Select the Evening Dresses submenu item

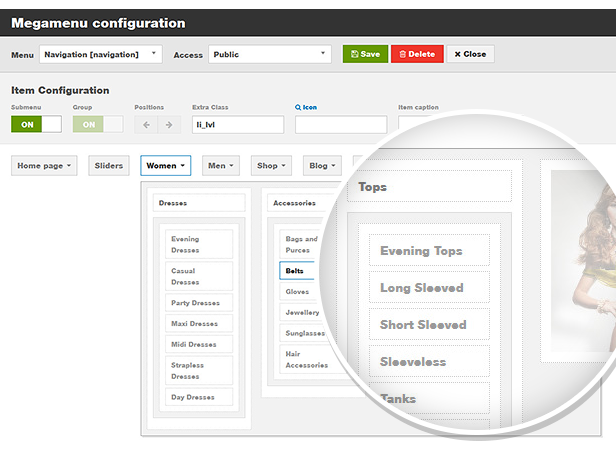tap(199, 245)
